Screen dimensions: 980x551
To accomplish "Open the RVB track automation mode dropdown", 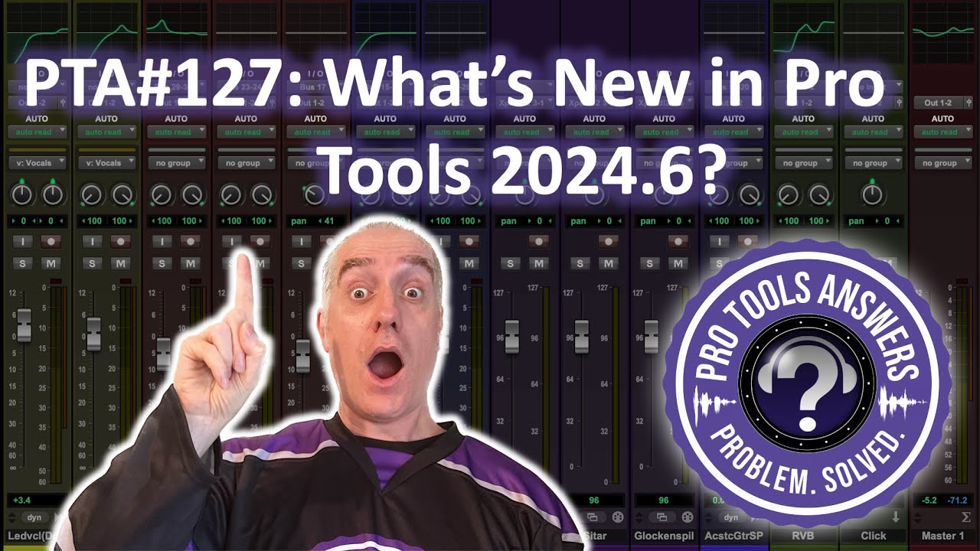I will coord(803,132).
